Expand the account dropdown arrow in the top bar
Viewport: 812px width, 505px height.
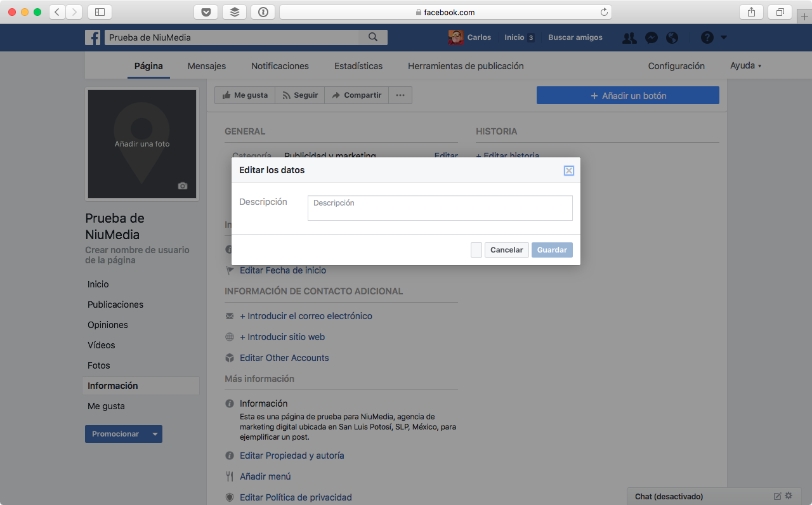click(724, 37)
